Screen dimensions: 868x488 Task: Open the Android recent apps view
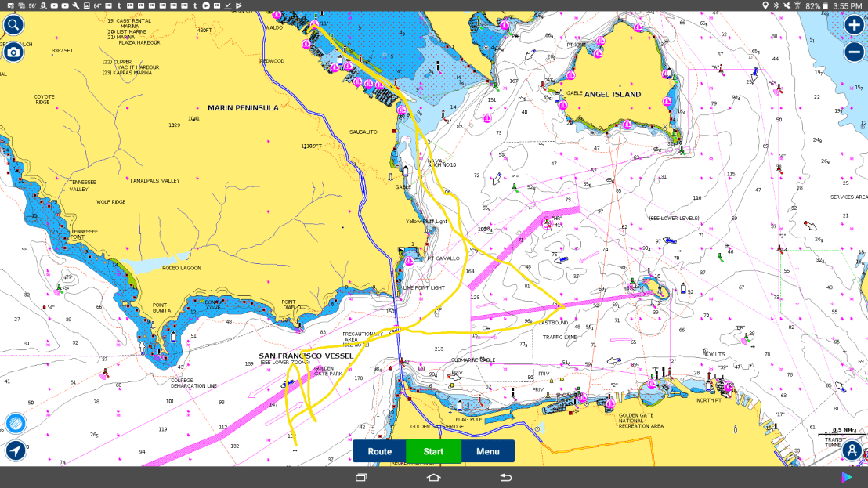click(x=361, y=477)
